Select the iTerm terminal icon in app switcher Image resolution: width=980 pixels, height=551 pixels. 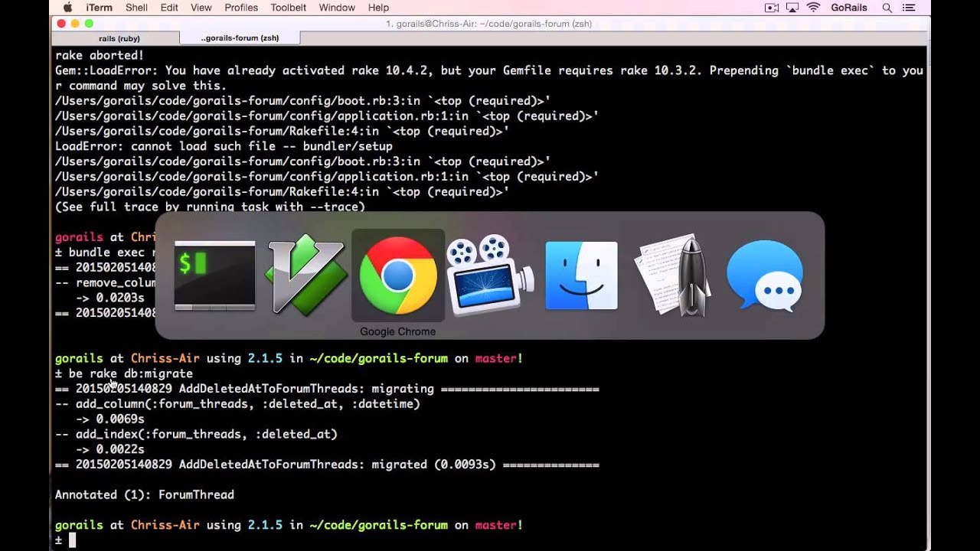pos(214,275)
